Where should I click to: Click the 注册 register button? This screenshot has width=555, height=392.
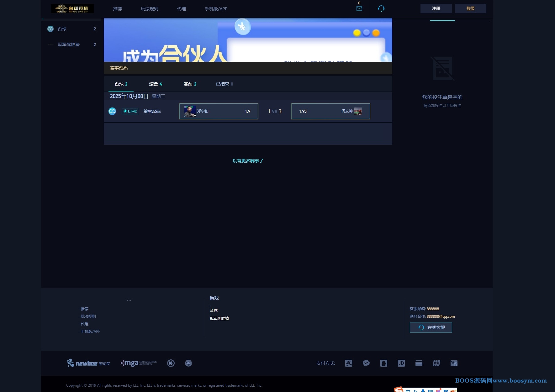point(436,8)
